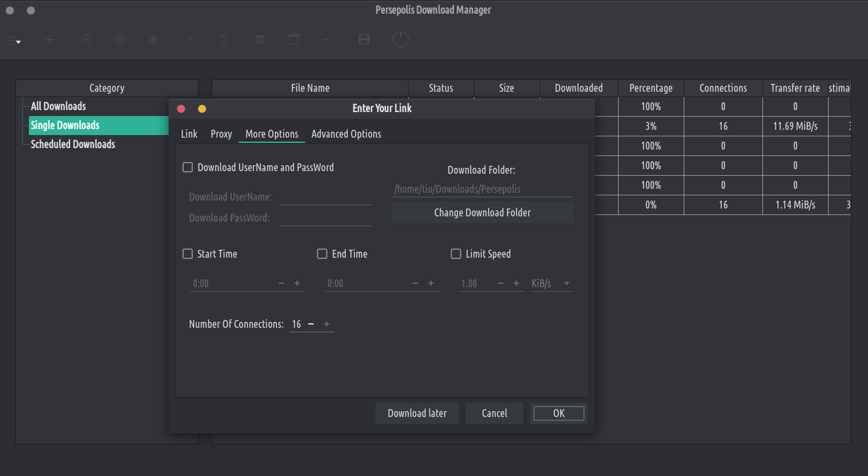Viewport: 868px width, 476px height.
Task: Click the Cancel button
Action: pos(494,413)
